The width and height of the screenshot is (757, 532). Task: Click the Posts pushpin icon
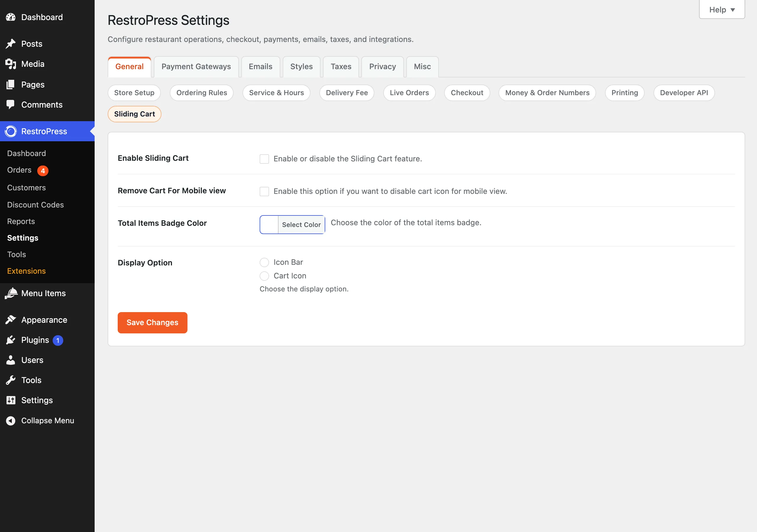tap(11, 44)
